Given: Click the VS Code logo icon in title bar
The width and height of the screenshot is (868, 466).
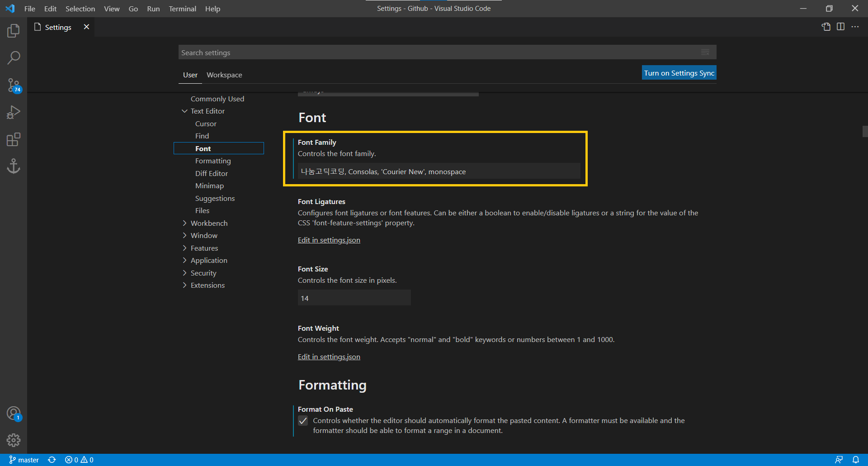Looking at the screenshot, I should click(10, 9).
